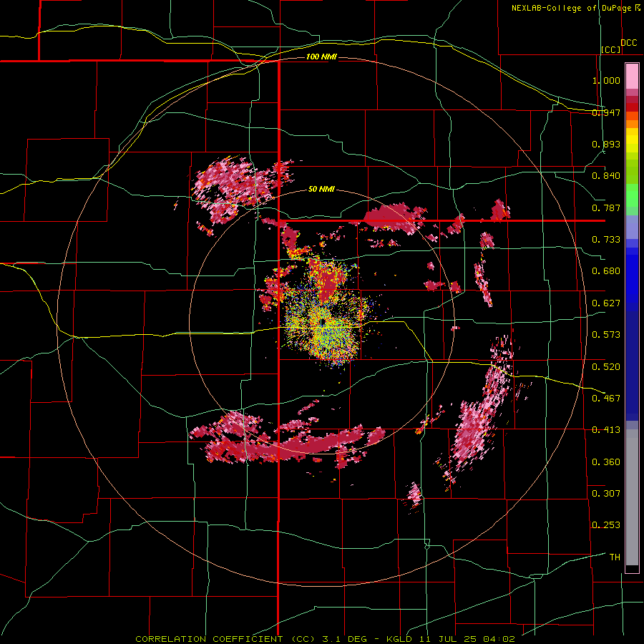The height and width of the screenshot is (644, 644).
Task: Click the 0.573 scale label
Action: (606, 335)
